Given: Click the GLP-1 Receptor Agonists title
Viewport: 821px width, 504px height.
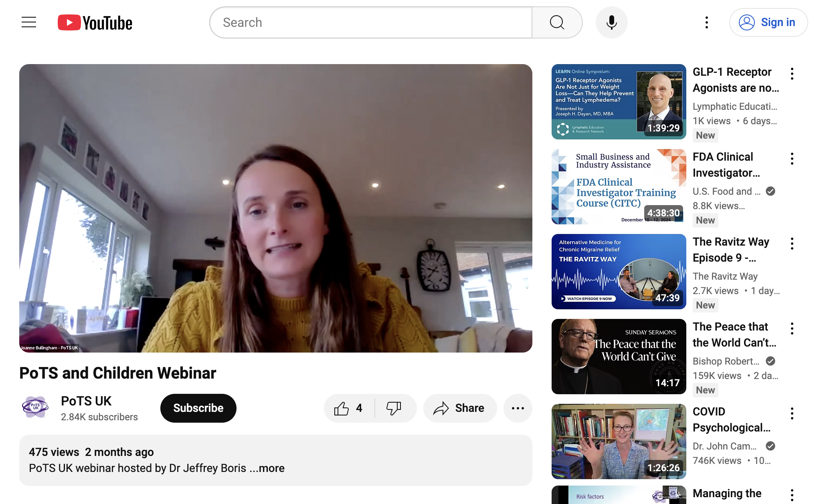Looking at the screenshot, I should point(736,80).
